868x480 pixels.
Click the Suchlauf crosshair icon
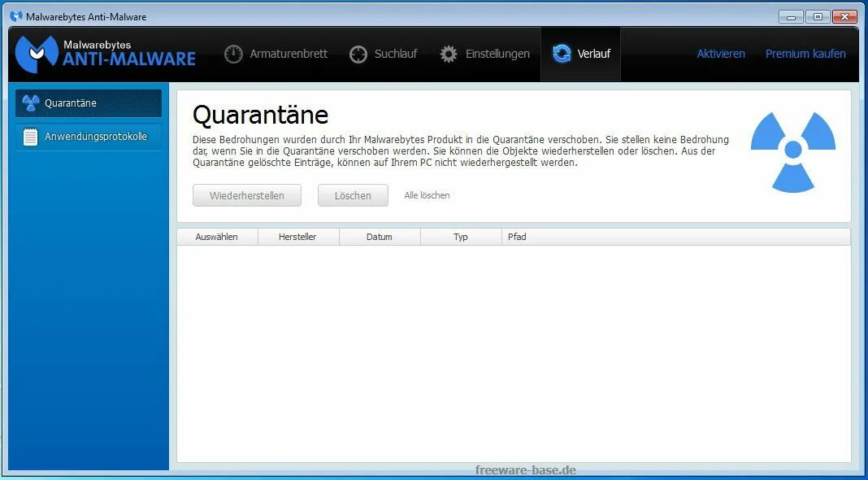pyautogui.click(x=358, y=55)
